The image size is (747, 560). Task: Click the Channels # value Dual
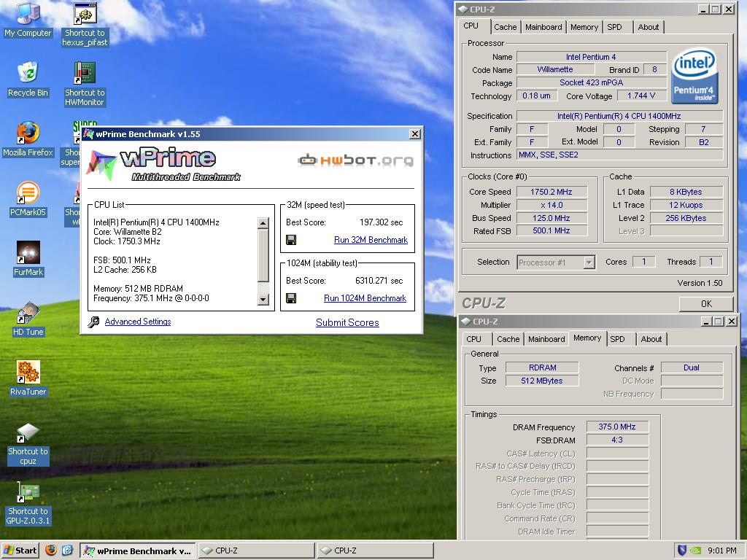coord(692,367)
